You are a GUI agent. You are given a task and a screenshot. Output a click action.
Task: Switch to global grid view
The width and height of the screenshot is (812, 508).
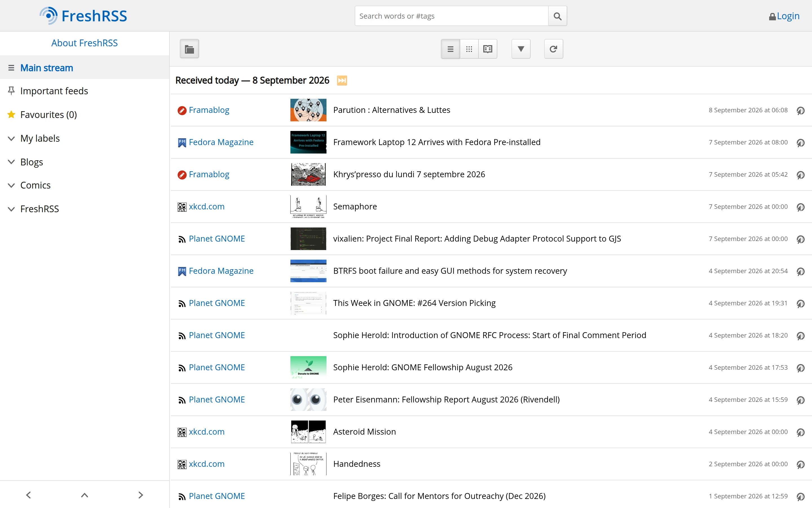tap(469, 49)
